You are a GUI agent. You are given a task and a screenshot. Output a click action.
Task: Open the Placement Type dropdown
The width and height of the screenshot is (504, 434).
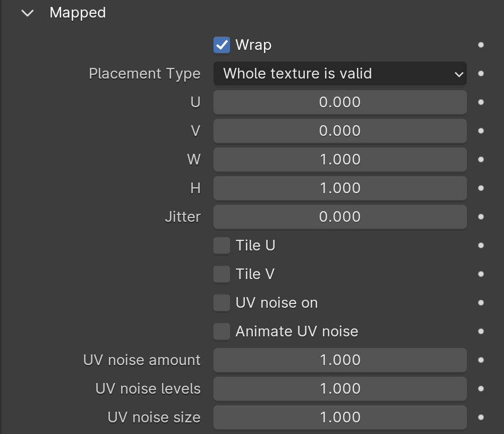340,74
